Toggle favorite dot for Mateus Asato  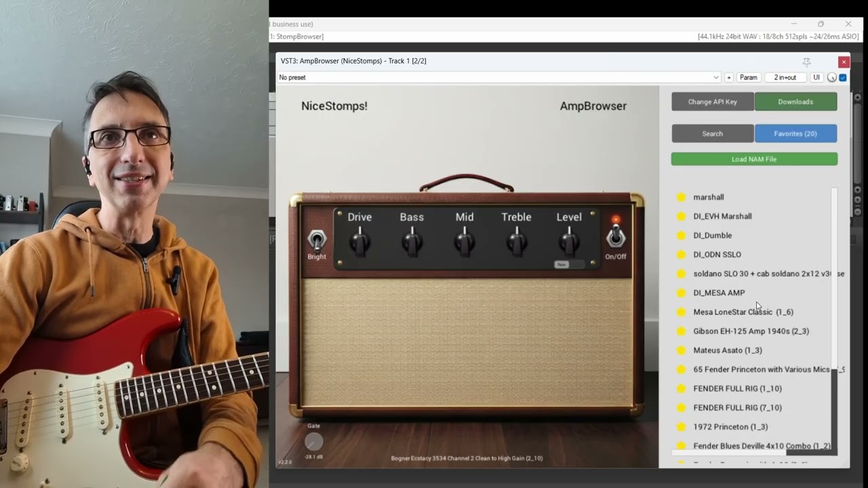[681, 350]
